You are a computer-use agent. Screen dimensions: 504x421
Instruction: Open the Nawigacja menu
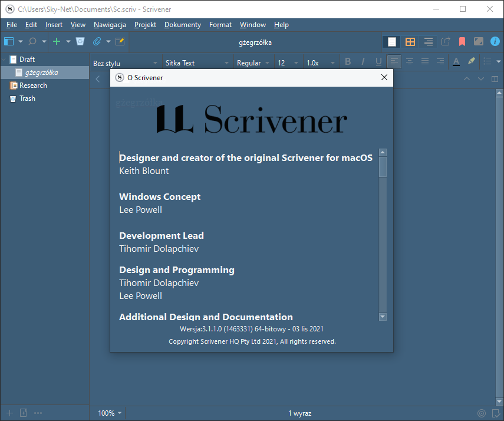110,25
